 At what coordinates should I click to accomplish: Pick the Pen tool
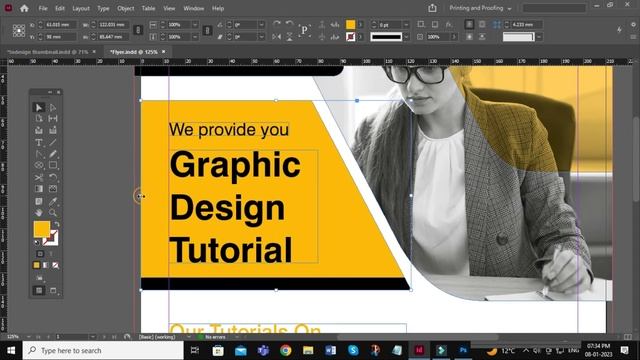(39, 154)
